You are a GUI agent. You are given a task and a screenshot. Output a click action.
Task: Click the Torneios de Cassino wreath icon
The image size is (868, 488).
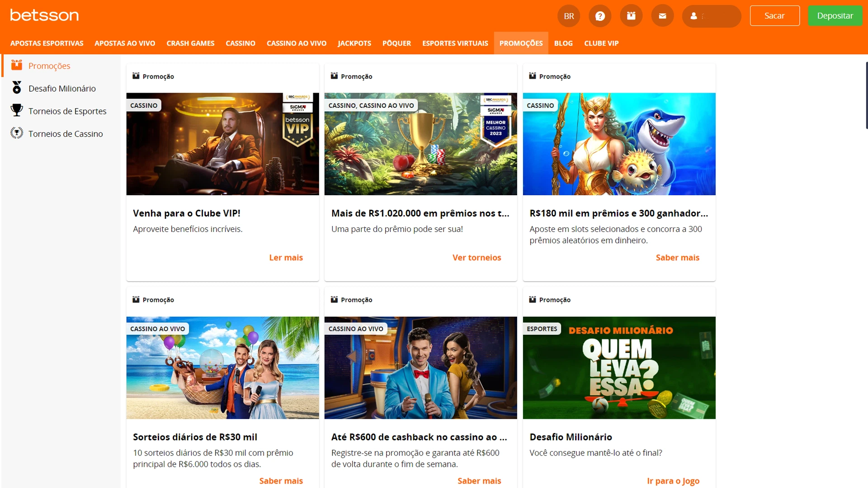click(x=17, y=133)
